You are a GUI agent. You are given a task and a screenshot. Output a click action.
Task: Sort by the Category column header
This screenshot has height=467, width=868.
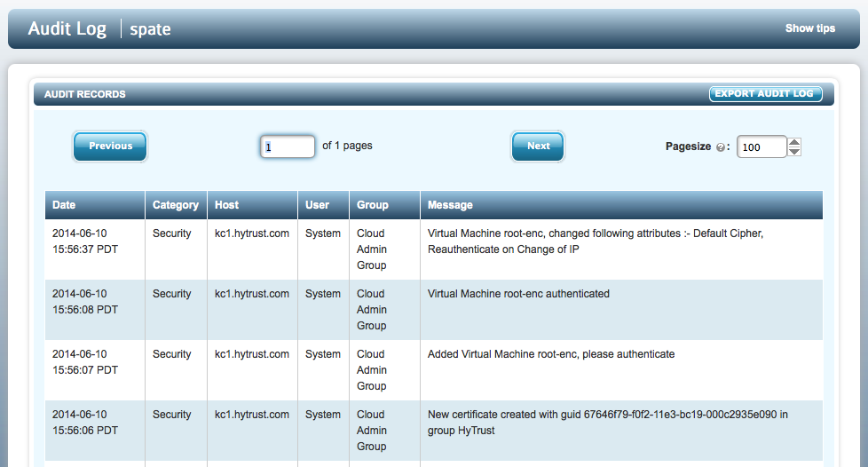176,205
